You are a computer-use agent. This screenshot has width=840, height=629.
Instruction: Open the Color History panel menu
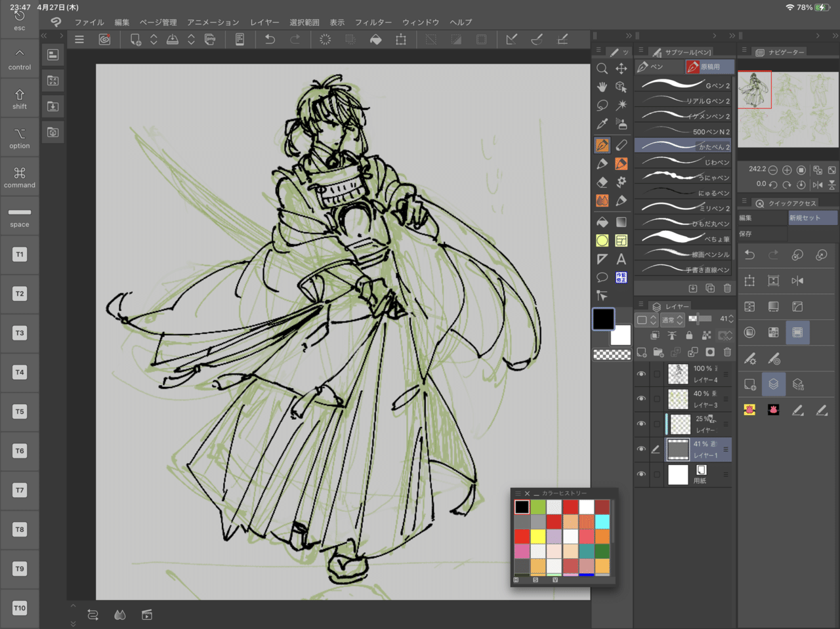tap(518, 493)
